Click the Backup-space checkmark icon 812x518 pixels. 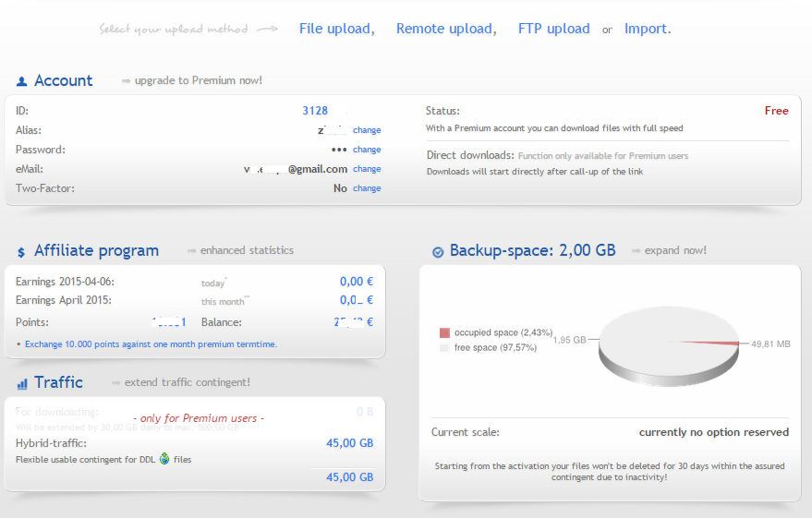pos(437,252)
